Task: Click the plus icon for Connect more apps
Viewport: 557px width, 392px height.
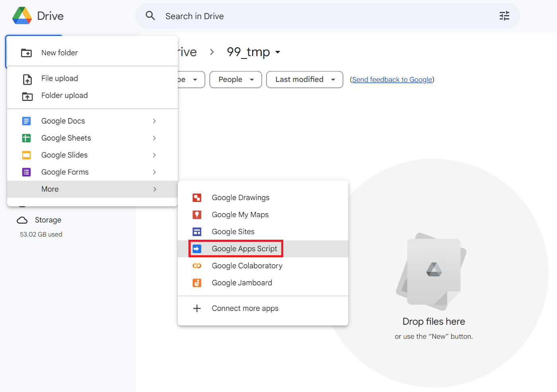Action: tap(197, 309)
